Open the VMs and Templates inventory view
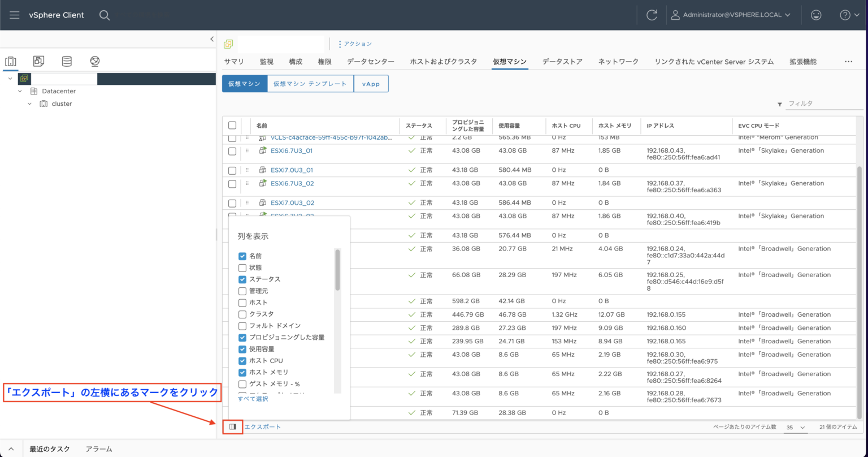 click(38, 61)
